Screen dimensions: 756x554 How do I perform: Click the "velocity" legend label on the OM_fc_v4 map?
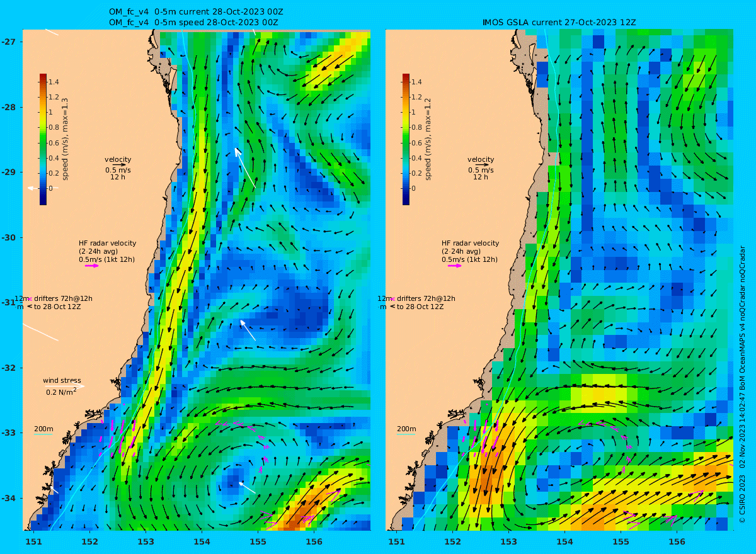pyautogui.click(x=118, y=160)
